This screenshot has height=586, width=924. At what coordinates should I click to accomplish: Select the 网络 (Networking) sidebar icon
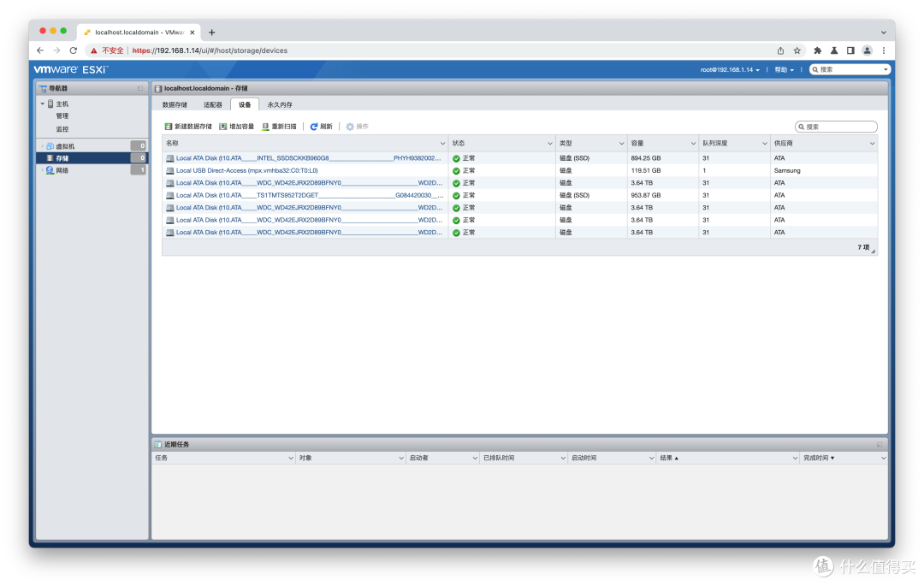point(50,169)
